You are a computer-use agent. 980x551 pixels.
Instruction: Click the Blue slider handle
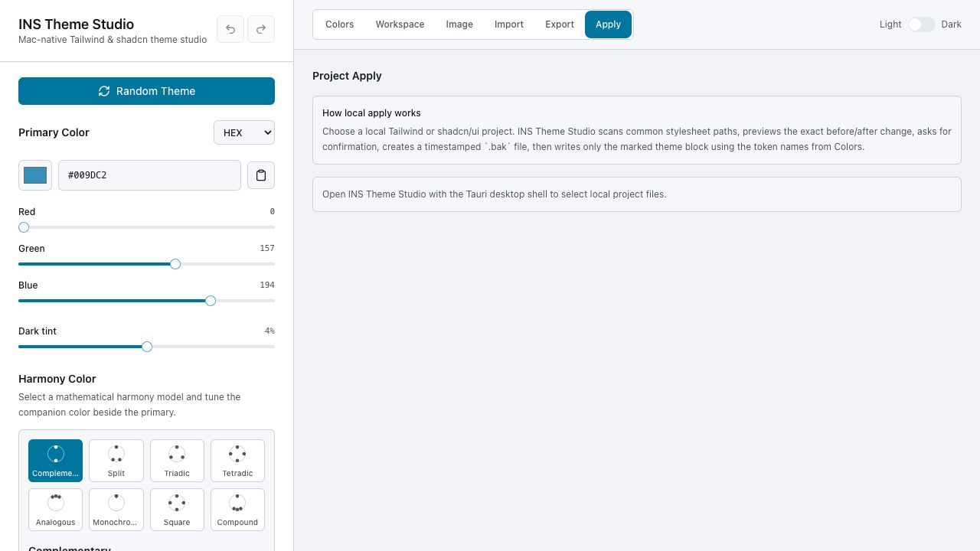(211, 301)
